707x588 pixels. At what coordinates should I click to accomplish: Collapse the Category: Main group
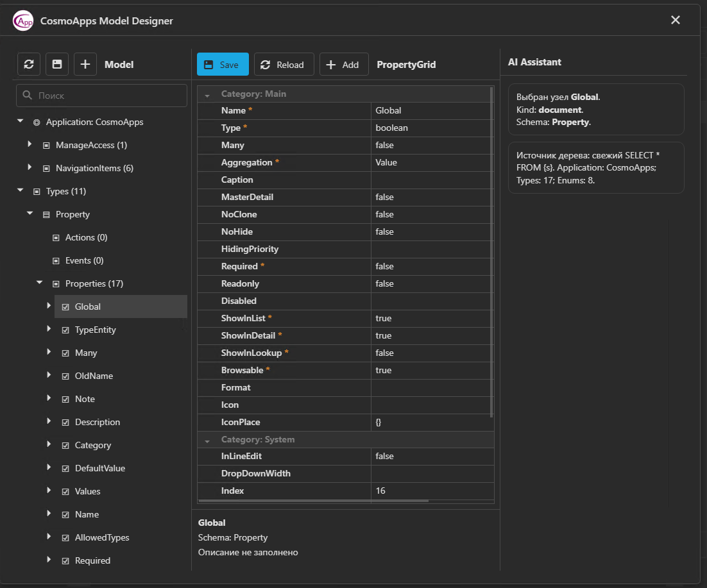click(207, 96)
